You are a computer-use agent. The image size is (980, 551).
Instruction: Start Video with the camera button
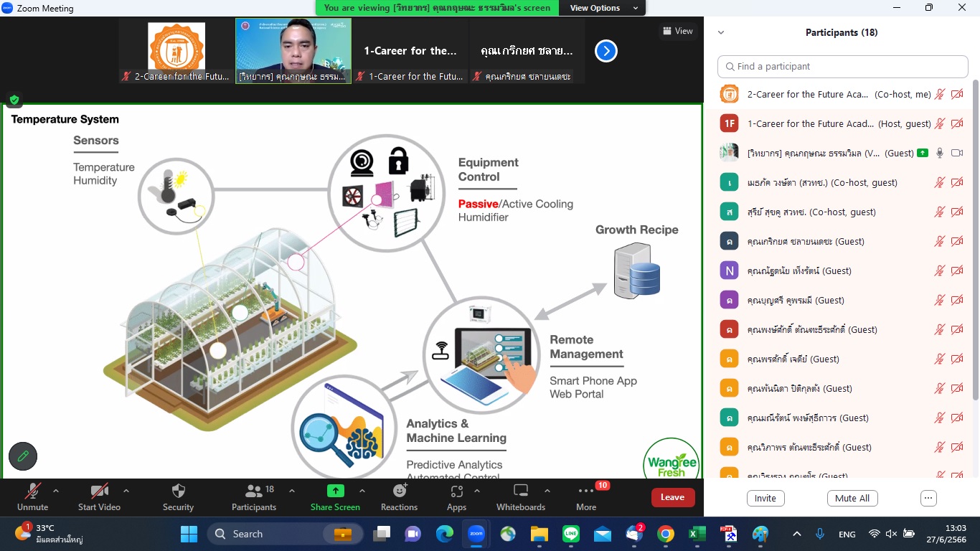(98, 491)
